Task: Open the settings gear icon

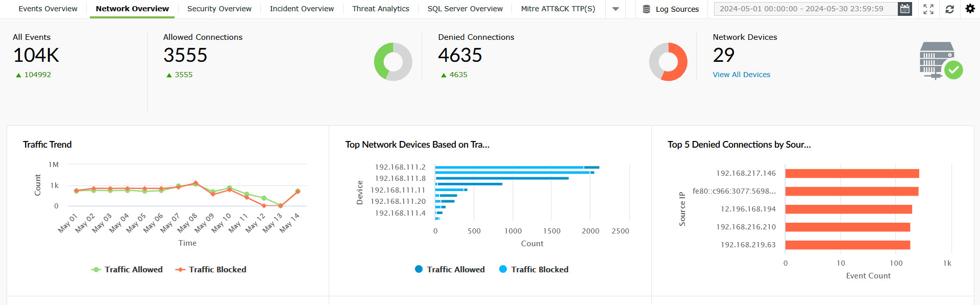Action: pyautogui.click(x=971, y=8)
